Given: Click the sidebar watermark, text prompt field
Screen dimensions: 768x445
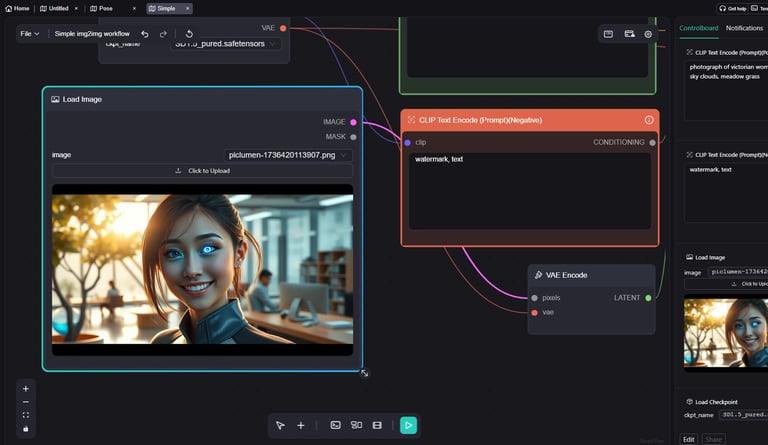Looking at the screenshot, I should coord(726,193).
